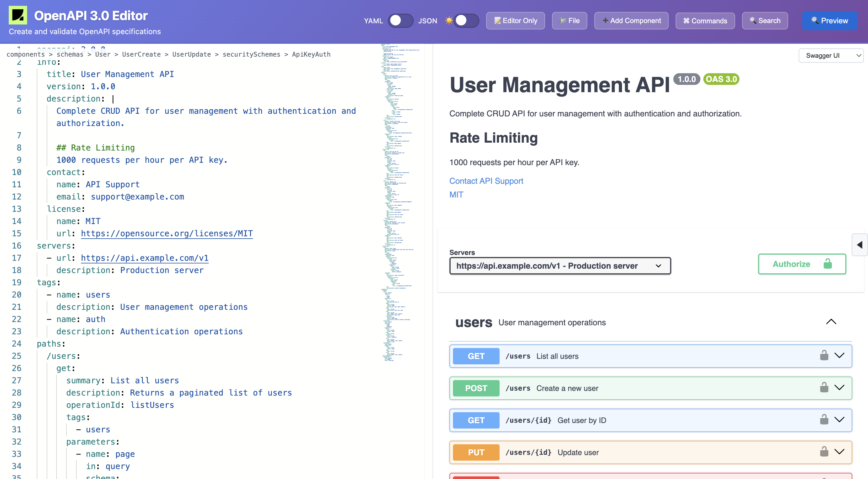Follow the api.example.com/v1 URL in editor
Viewport: 868px width, 479px height.
(x=145, y=258)
